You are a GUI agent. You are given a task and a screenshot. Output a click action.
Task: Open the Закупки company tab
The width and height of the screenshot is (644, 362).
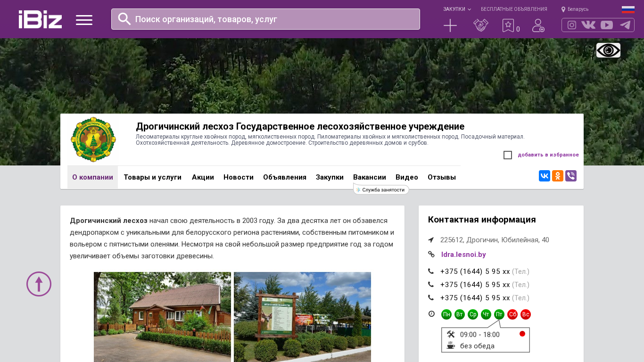click(330, 177)
